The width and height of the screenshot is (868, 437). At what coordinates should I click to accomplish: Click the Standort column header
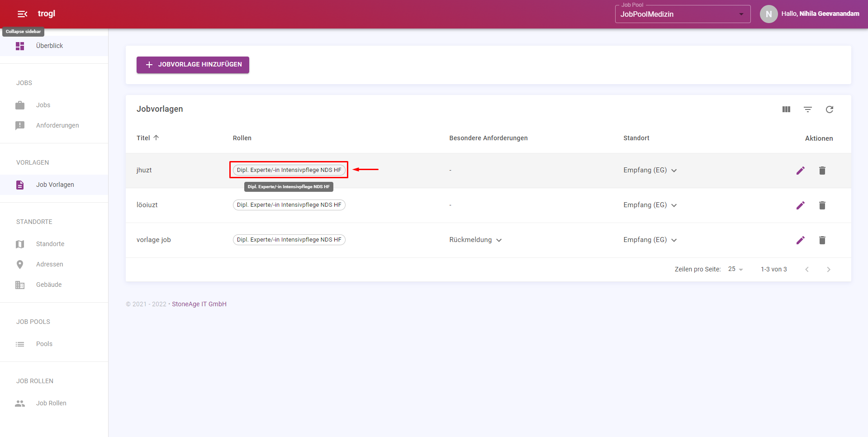click(x=636, y=138)
